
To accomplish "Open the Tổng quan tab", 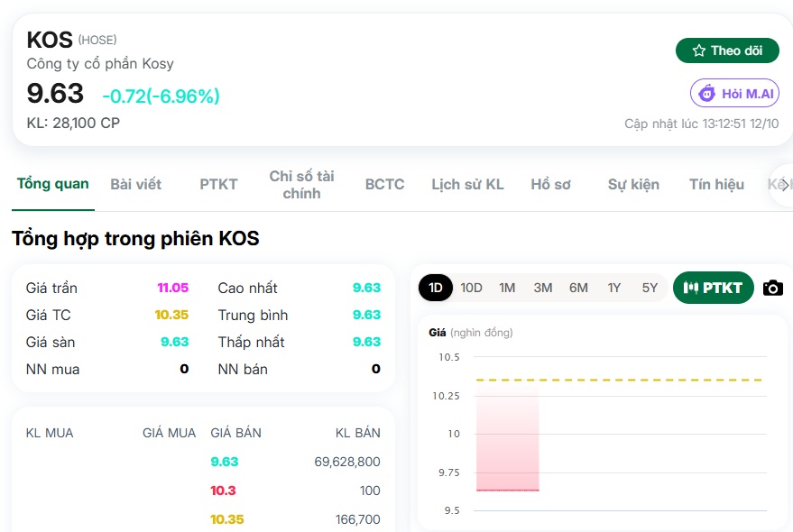I will 53,184.
